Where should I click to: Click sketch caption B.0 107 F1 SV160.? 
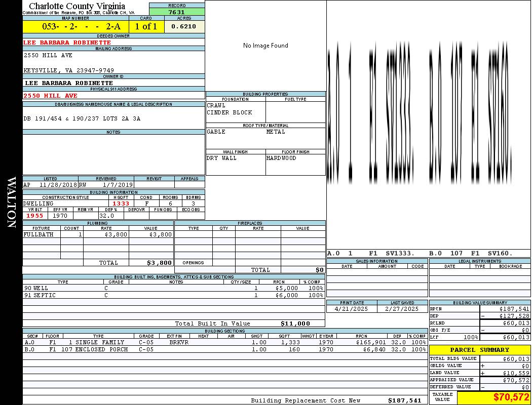(471, 253)
